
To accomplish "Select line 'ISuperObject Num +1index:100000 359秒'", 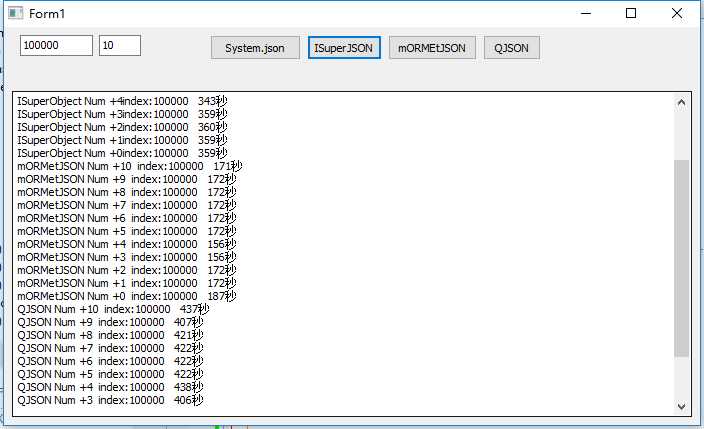I will point(122,140).
